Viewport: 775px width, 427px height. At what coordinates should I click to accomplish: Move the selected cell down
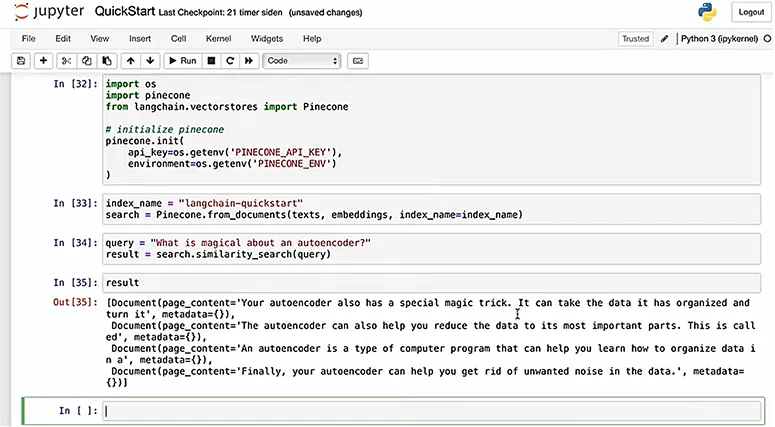click(150, 61)
